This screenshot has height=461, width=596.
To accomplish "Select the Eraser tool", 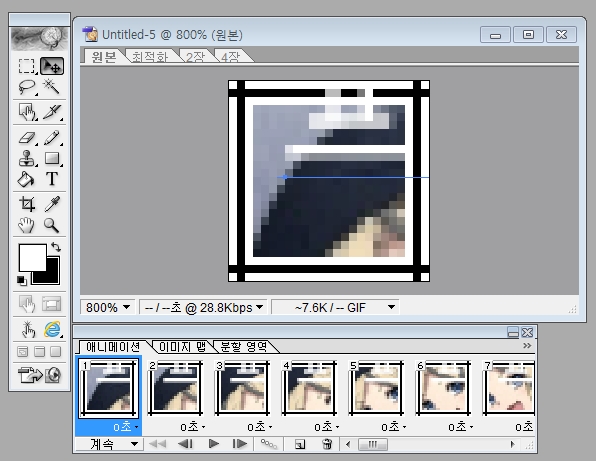I will (27, 137).
